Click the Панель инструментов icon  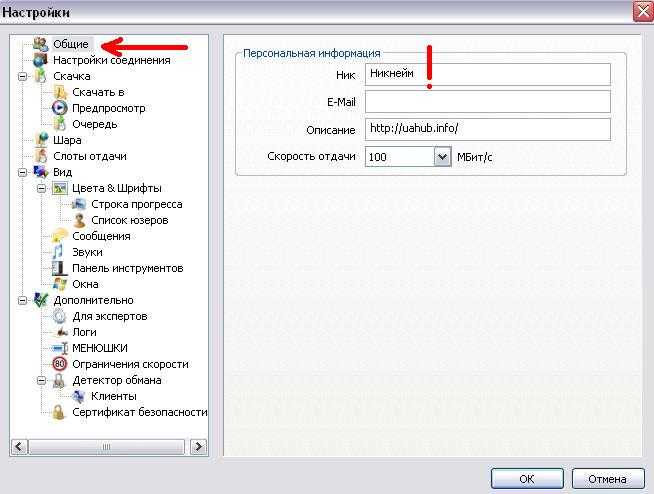point(60,268)
